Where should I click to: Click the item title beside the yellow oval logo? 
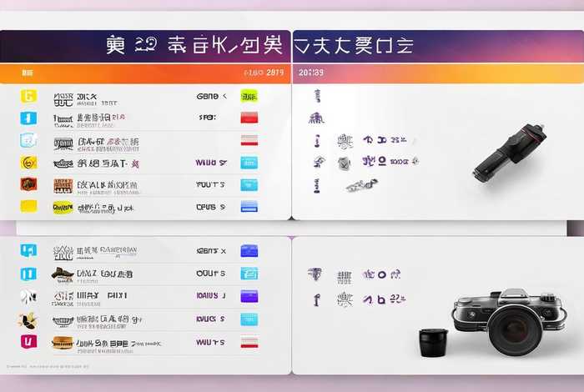105,209
